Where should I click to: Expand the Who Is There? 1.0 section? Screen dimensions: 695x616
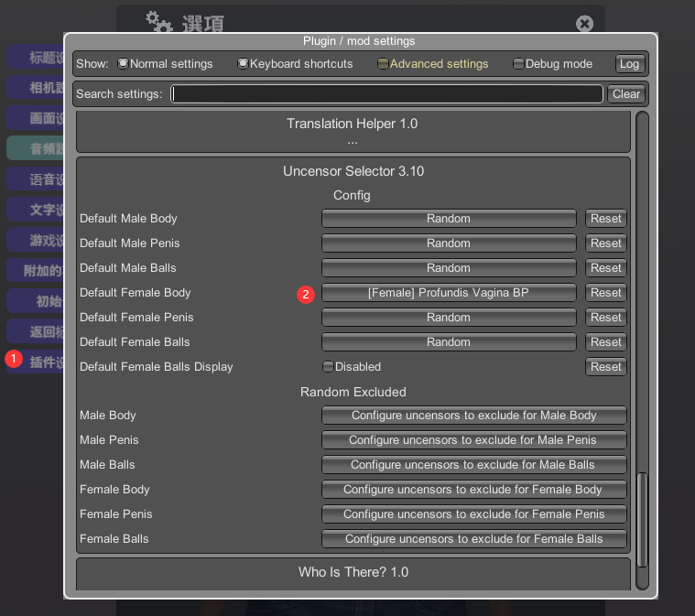(x=353, y=572)
